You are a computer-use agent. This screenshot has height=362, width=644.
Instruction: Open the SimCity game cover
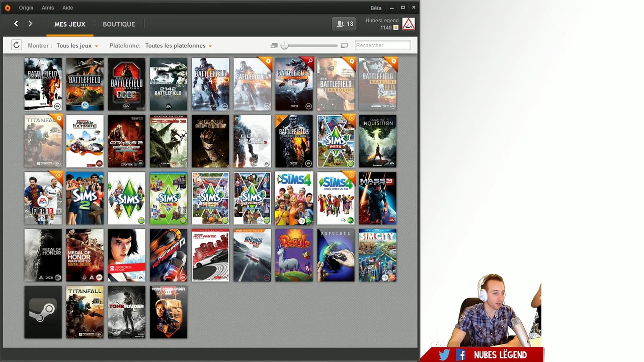pos(378,255)
